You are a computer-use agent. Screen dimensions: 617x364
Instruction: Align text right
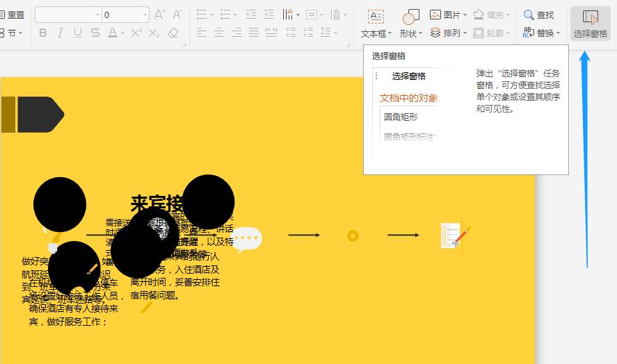pos(236,33)
